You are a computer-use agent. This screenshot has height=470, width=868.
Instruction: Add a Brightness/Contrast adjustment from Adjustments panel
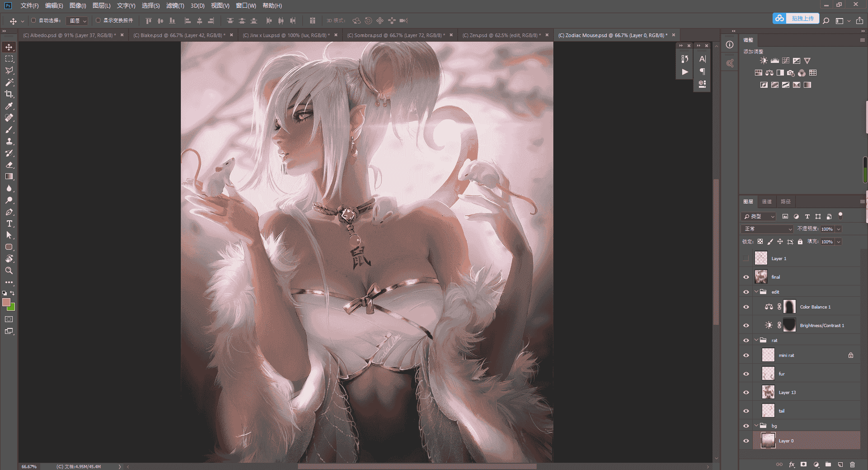764,61
